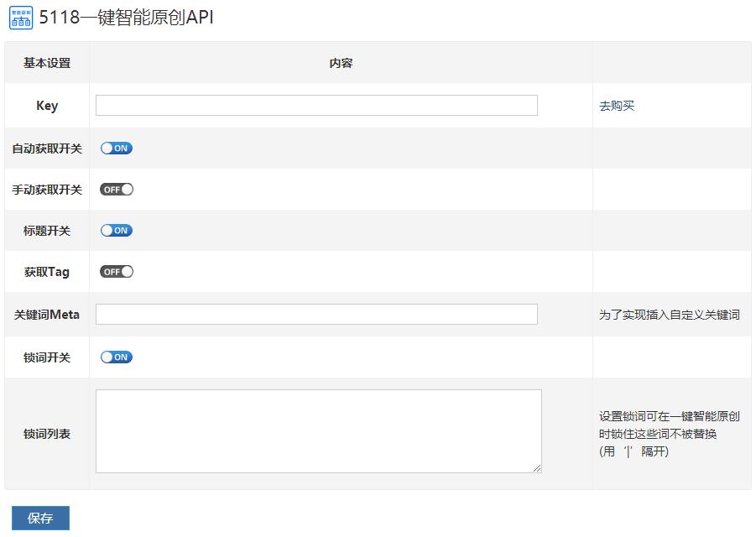Click the 基本设置 column header
Viewport: 756px width, 537px height.
pyautogui.click(x=47, y=63)
